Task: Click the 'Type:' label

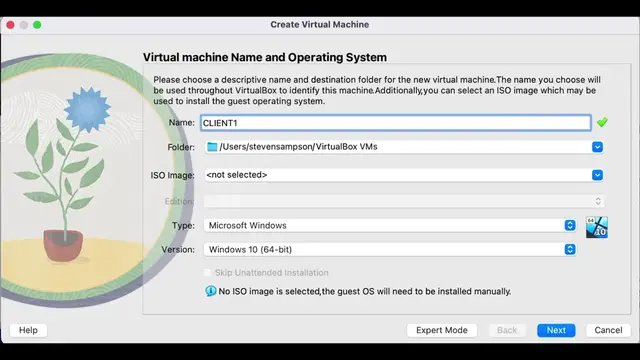Action: (183, 225)
